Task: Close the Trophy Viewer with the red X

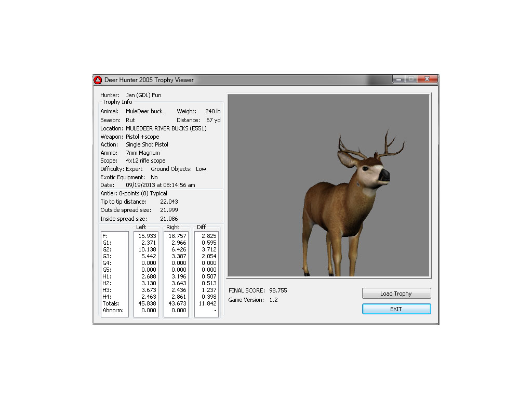Action: pyautogui.click(x=427, y=79)
